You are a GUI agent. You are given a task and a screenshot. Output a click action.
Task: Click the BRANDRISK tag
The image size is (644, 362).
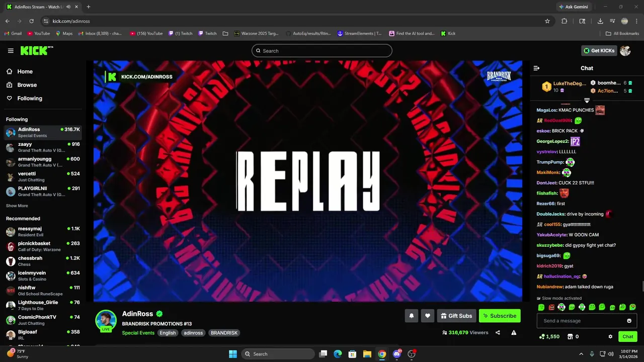pos(224,333)
